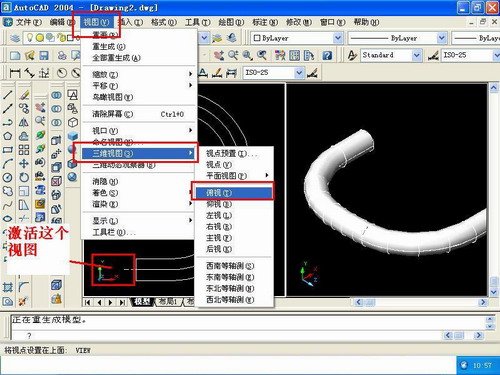Click the Linear dimension tool icon
This screenshot has width=500, height=375.
click(x=15, y=73)
